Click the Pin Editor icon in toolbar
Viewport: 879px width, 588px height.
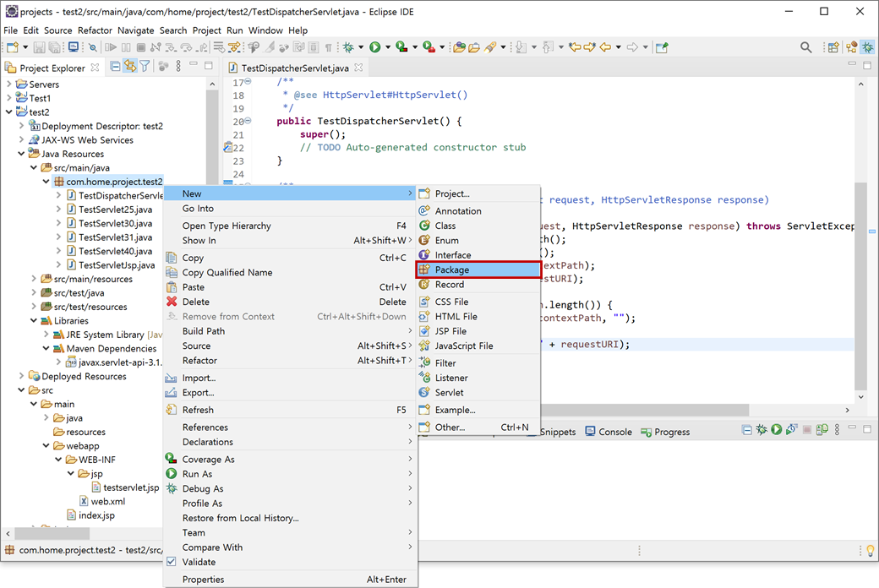pos(662,47)
